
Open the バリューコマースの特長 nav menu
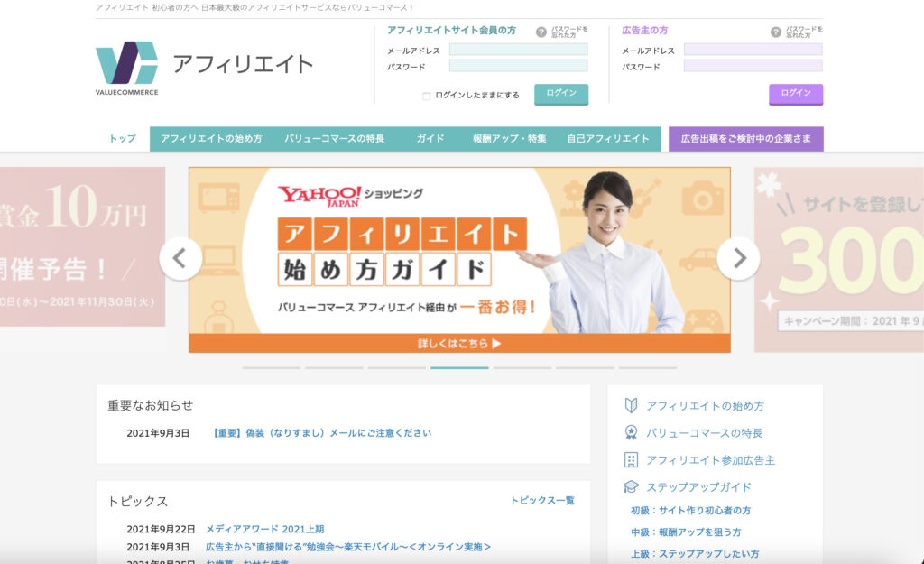coord(334,138)
